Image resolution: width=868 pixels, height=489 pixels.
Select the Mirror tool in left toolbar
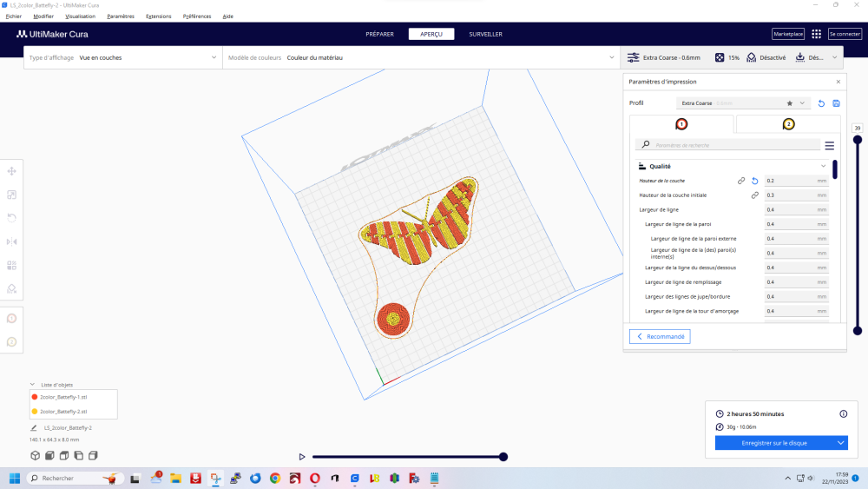[11, 241]
